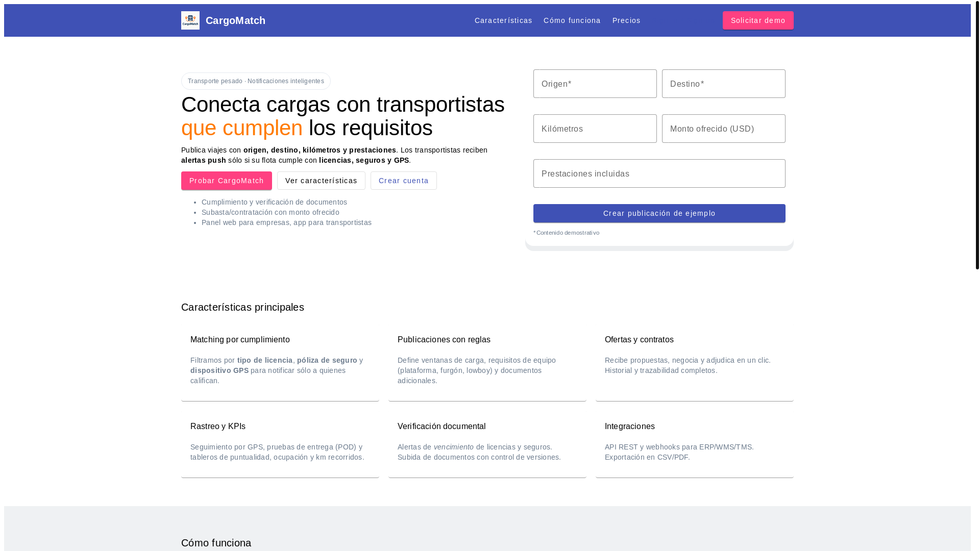
Task: Select Ofertas y contratos card title
Action: click(639, 340)
